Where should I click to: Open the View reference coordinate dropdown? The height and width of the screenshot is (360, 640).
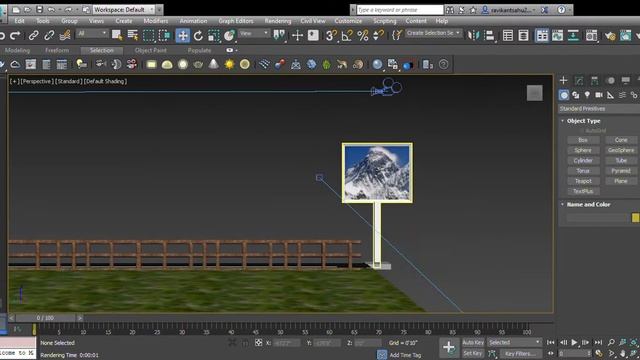point(254,33)
